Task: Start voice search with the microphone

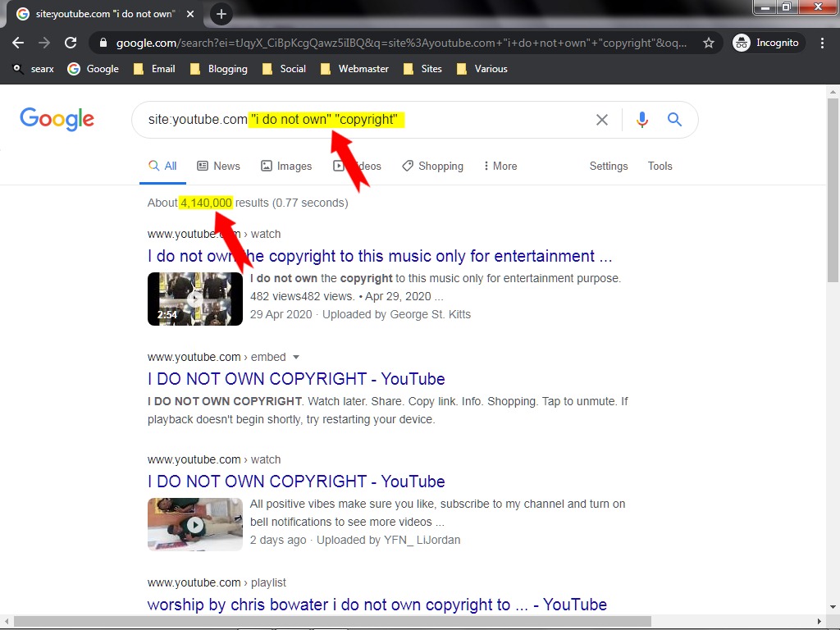Action: point(642,120)
